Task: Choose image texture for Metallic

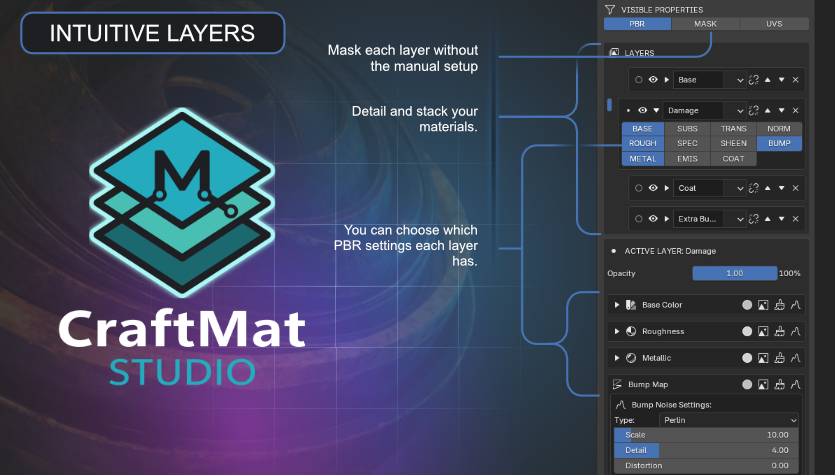Action: (x=763, y=358)
